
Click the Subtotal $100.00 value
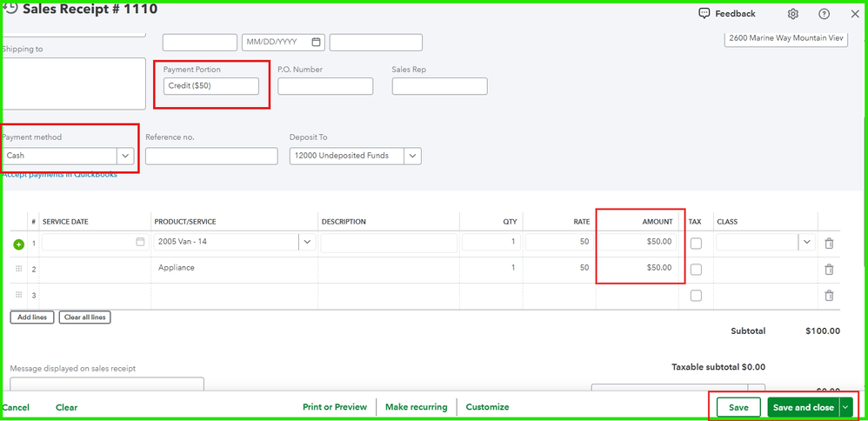click(823, 331)
